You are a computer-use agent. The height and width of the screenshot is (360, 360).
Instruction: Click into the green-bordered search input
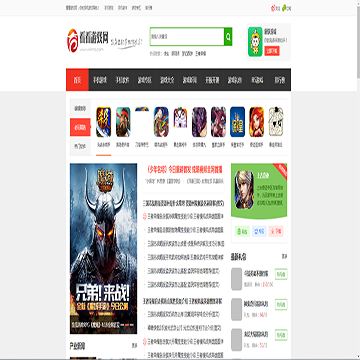click(x=187, y=36)
